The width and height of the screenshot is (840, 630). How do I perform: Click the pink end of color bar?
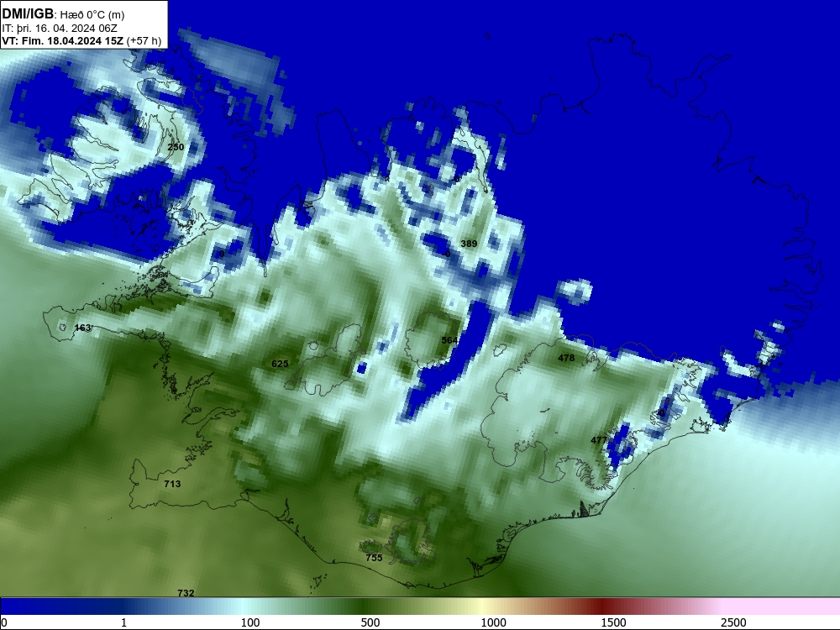[782, 606]
